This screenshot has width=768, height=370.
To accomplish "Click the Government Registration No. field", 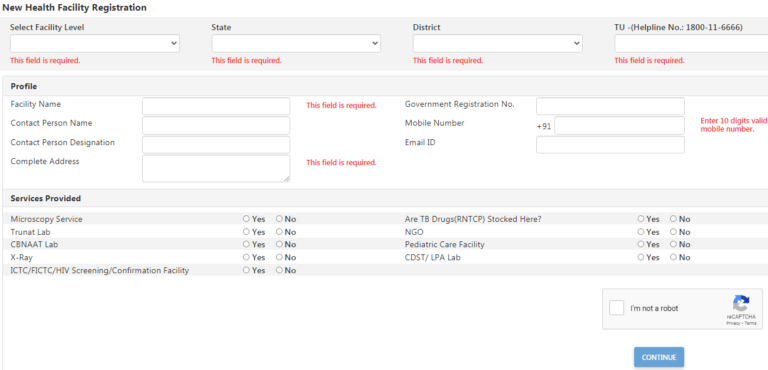I will coord(610,106).
